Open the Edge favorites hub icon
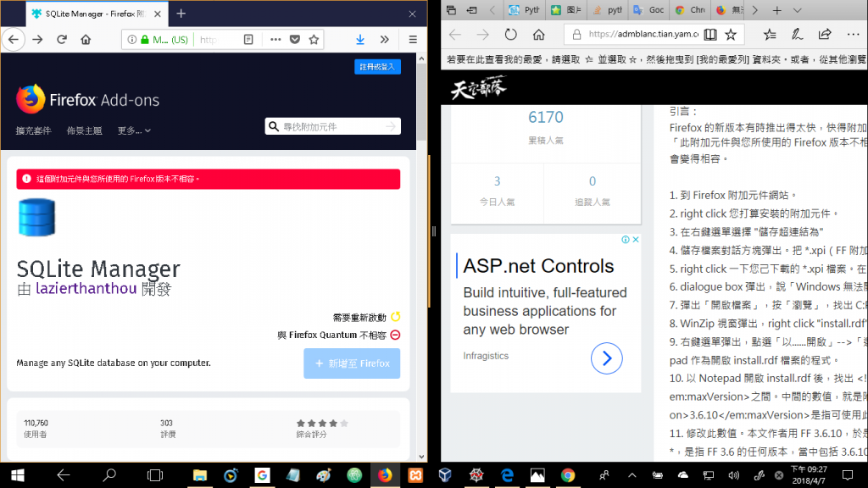This screenshot has height=488, width=868. [x=770, y=34]
